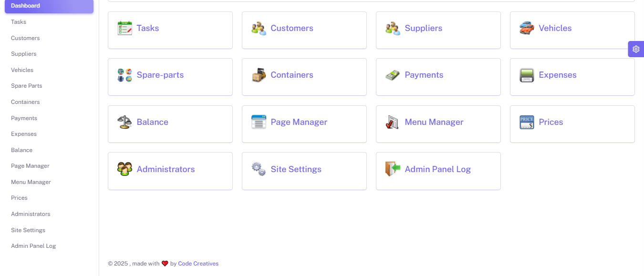The height and width of the screenshot is (276, 644).
Task: Click the Admin Panel Log door icon
Action: pyautogui.click(x=393, y=169)
